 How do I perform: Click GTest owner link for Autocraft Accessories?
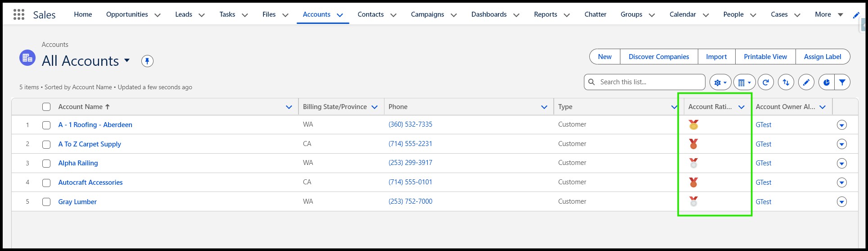763,183
